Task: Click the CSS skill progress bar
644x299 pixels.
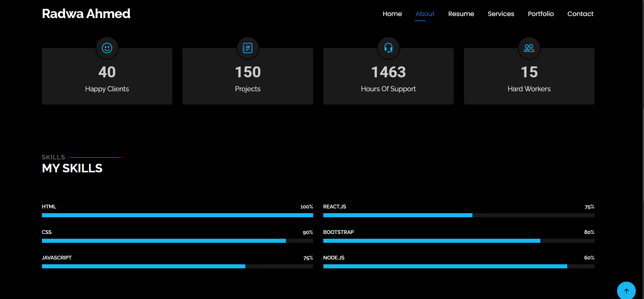Action: pyautogui.click(x=177, y=241)
